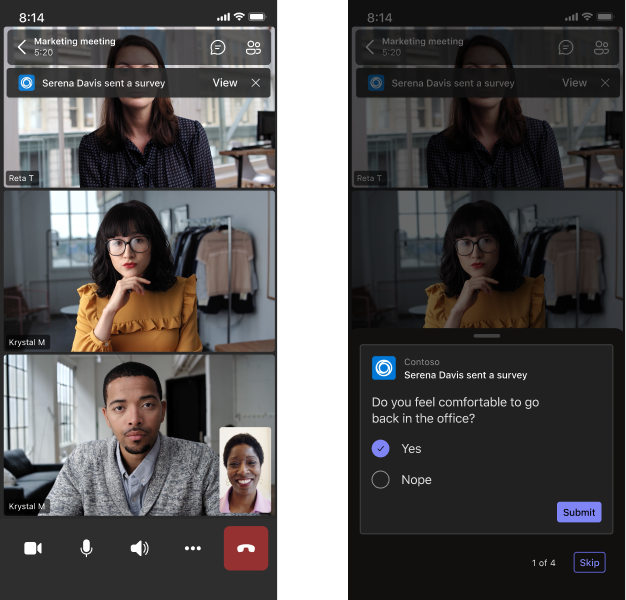Open more options ellipsis in call controls
The height and width of the screenshot is (600, 626).
193,548
